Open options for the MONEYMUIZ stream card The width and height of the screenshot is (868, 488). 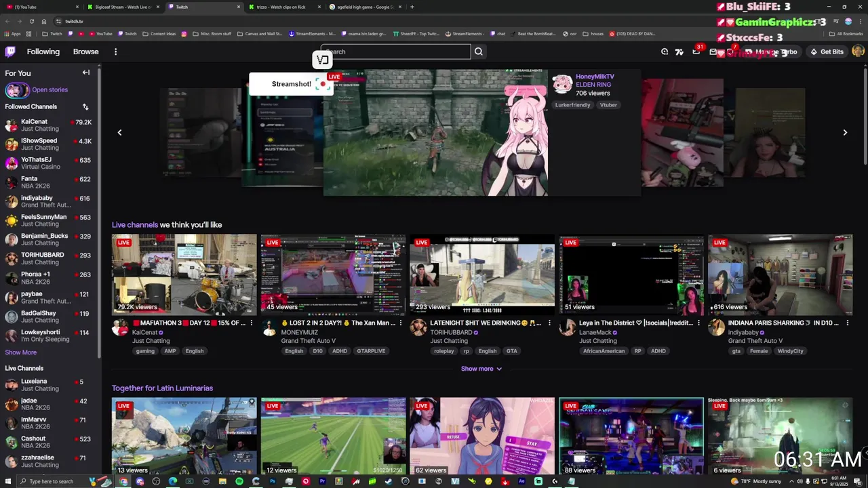401,323
